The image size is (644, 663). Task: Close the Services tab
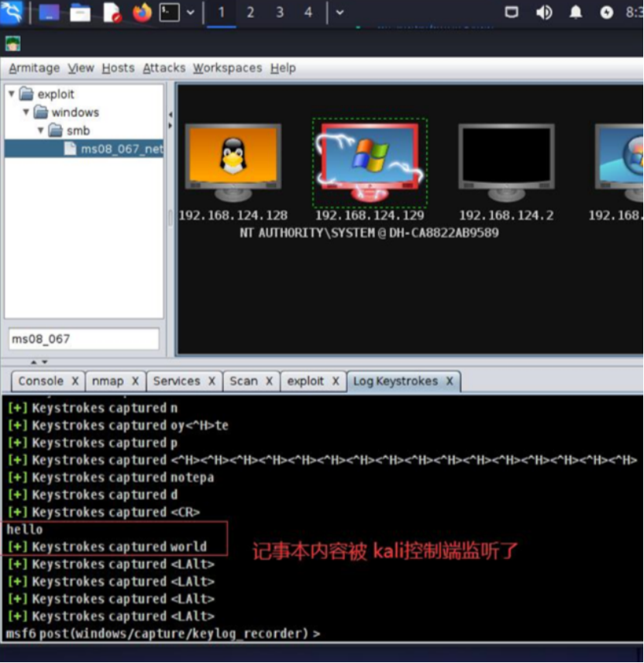tap(212, 381)
